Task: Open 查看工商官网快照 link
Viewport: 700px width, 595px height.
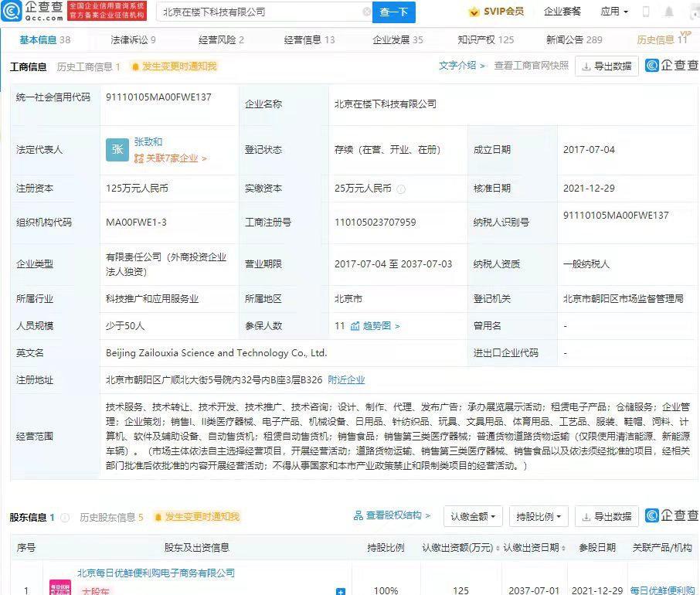Action: pyautogui.click(x=532, y=66)
